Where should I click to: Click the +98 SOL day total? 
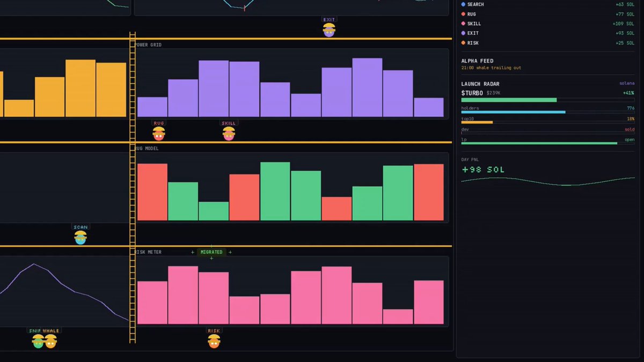pos(483,169)
